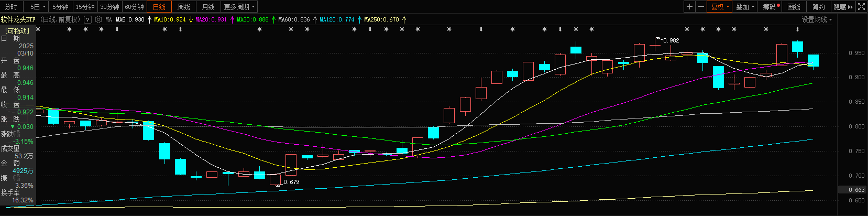This screenshot has height=216, width=868.
Task: Open the 设置均线 moving average settings dropdown
Action: point(817,19)
